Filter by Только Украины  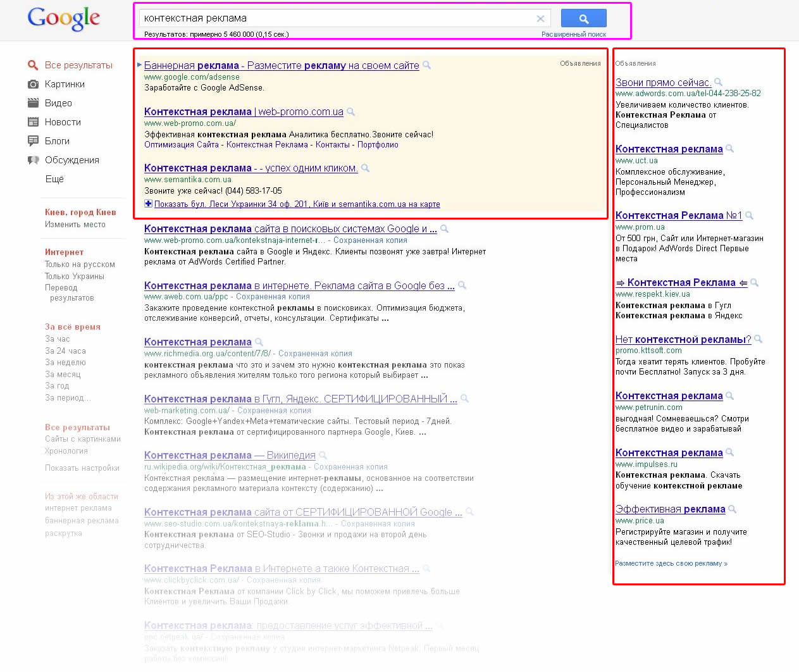click(75, 277)
